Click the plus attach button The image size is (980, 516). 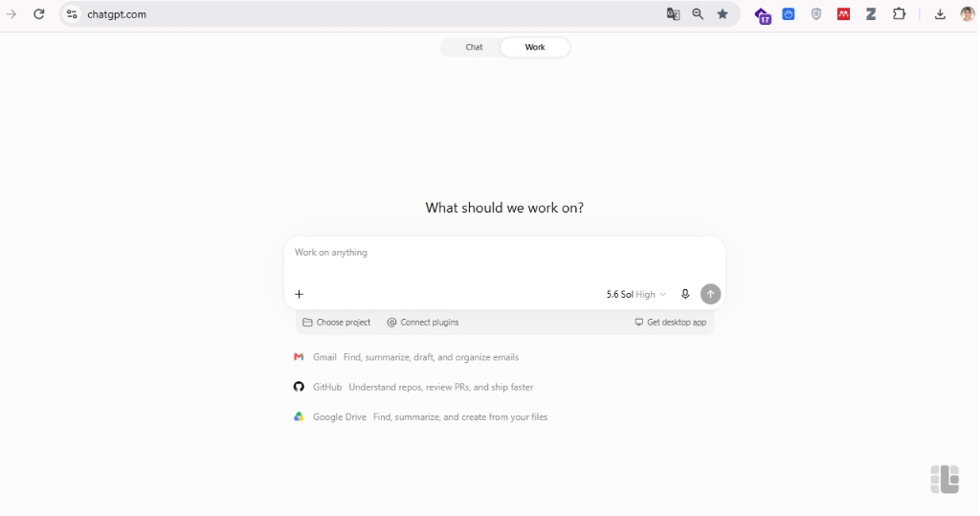pos(299,294)
